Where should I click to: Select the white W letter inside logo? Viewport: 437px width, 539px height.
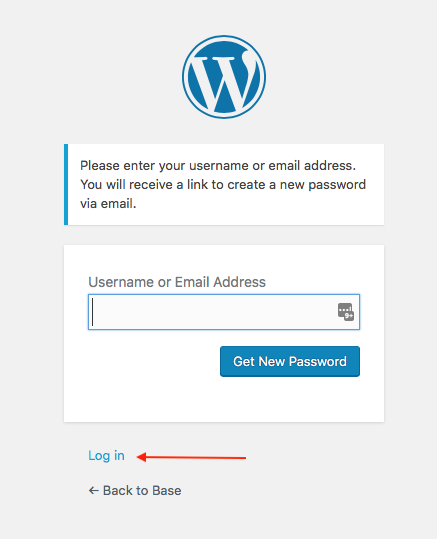click(x=224, y=81)
